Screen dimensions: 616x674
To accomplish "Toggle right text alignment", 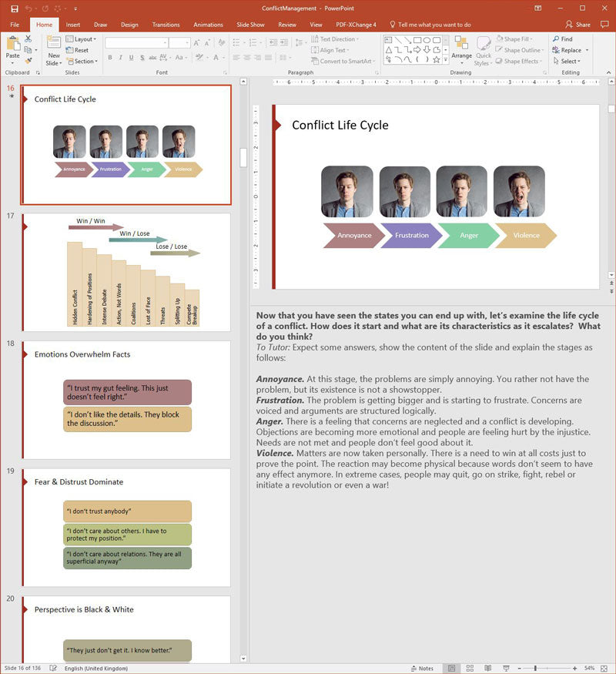I will (258, 57).
